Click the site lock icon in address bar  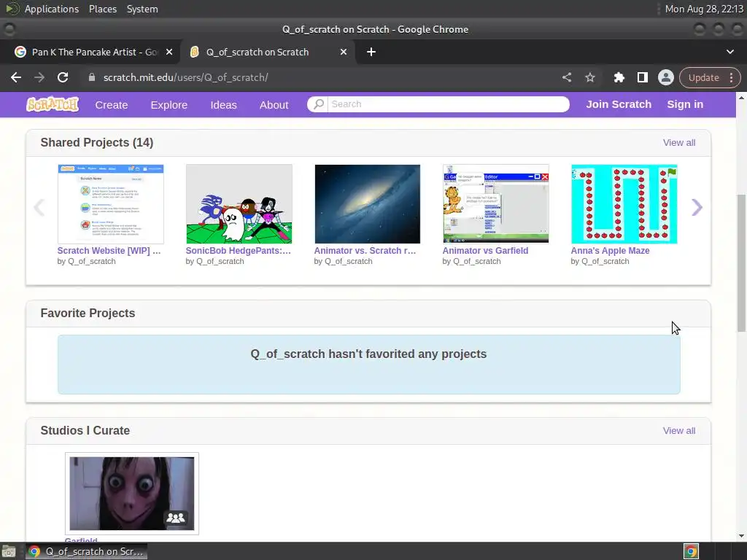click(x=92, y=77)
